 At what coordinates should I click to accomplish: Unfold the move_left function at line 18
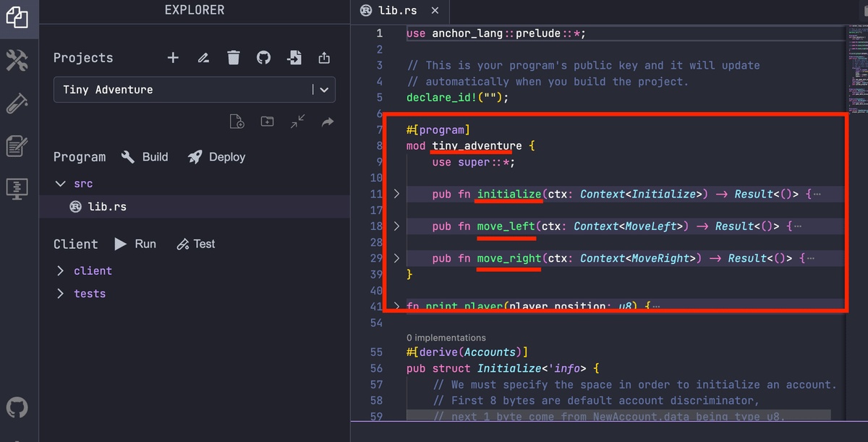[396, 226]
